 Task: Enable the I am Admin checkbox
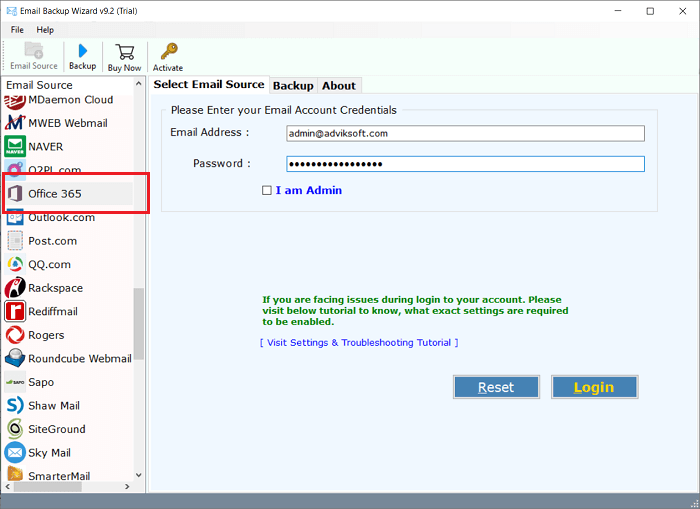click(267, 190)
